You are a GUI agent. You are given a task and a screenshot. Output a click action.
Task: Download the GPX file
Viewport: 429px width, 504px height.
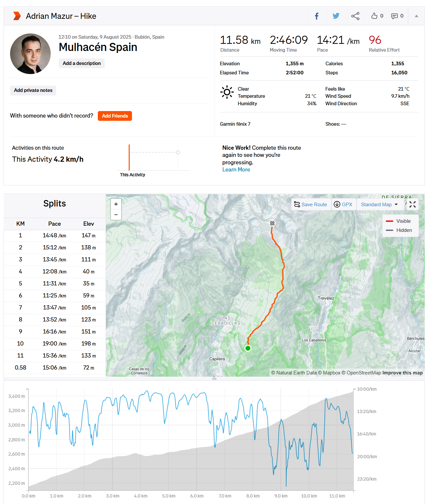[343, 204]
